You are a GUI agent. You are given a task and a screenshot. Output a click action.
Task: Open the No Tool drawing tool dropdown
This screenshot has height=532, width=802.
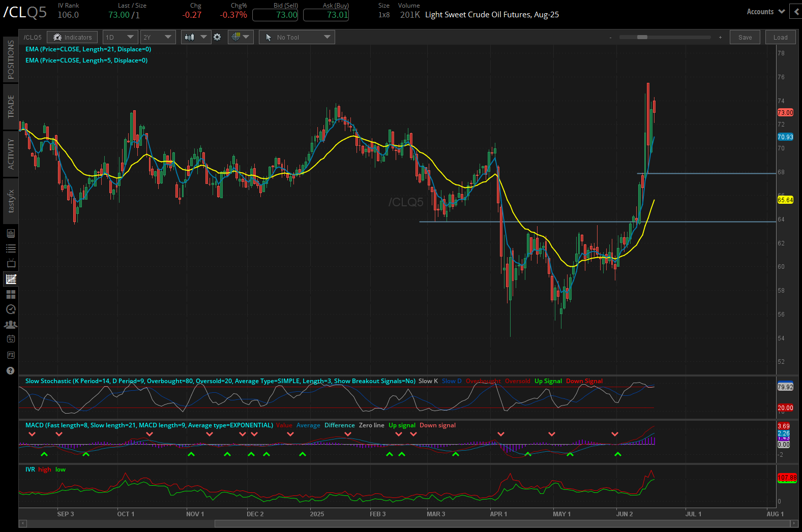click(x=297, y=37)
